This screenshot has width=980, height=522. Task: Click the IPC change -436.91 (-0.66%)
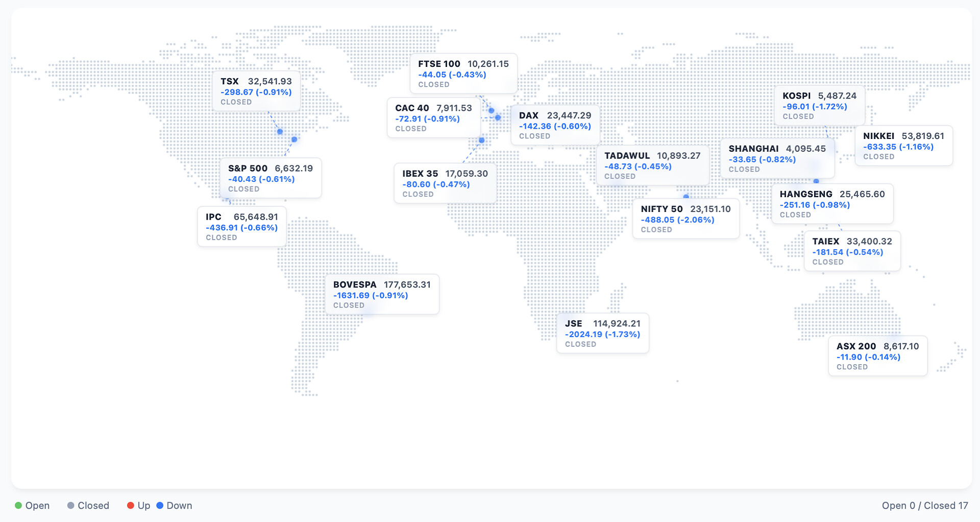242,228
